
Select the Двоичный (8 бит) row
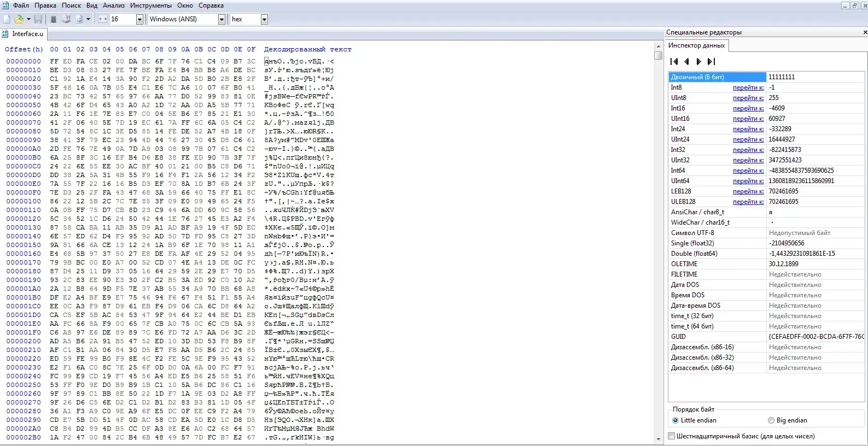[x=766, y=77]
